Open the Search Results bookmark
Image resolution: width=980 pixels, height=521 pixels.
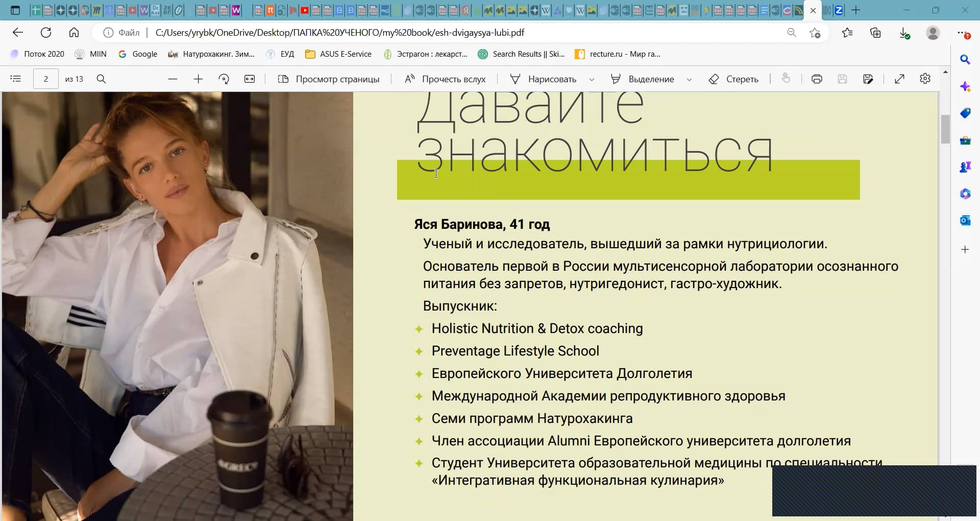tap(521, 54)
